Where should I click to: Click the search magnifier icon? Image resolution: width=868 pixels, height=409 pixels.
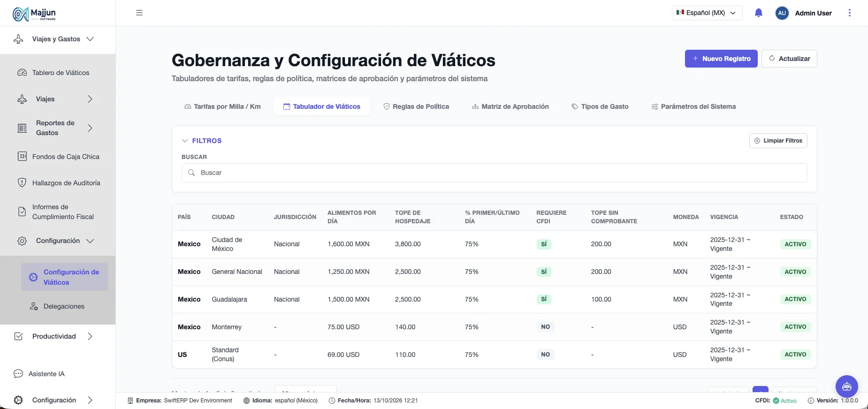(191, 173)
